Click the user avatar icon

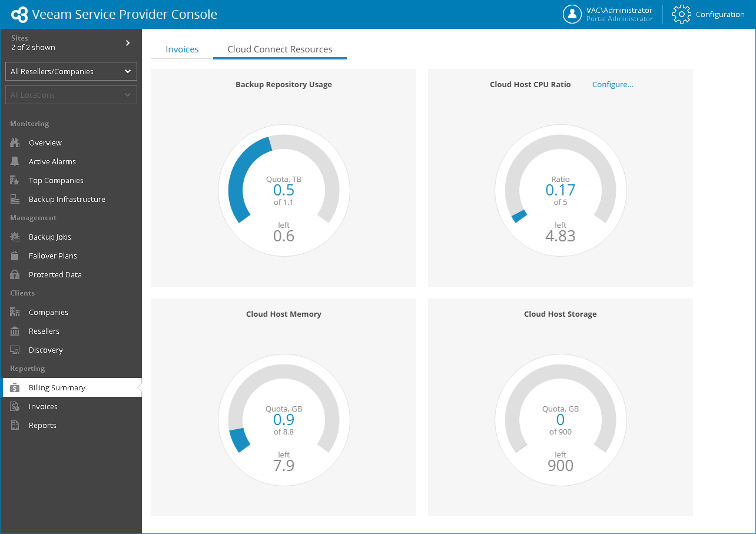click(572, 14)
